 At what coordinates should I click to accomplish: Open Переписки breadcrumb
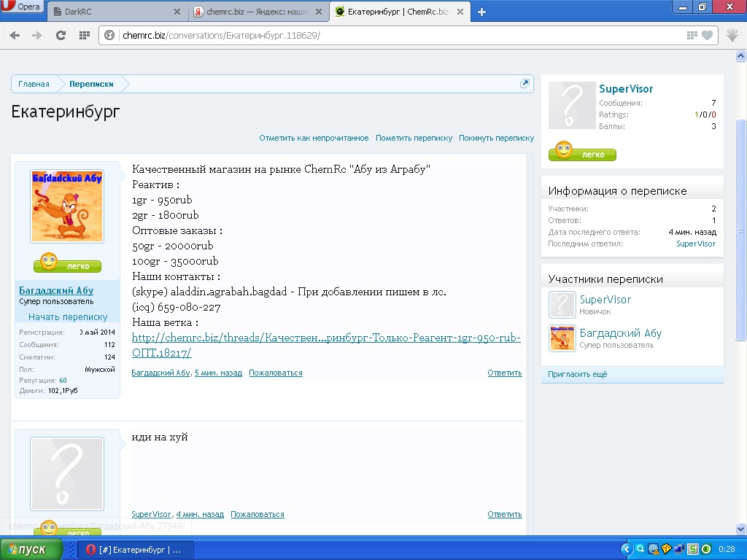pyautogui.click(x=91, y=85)
